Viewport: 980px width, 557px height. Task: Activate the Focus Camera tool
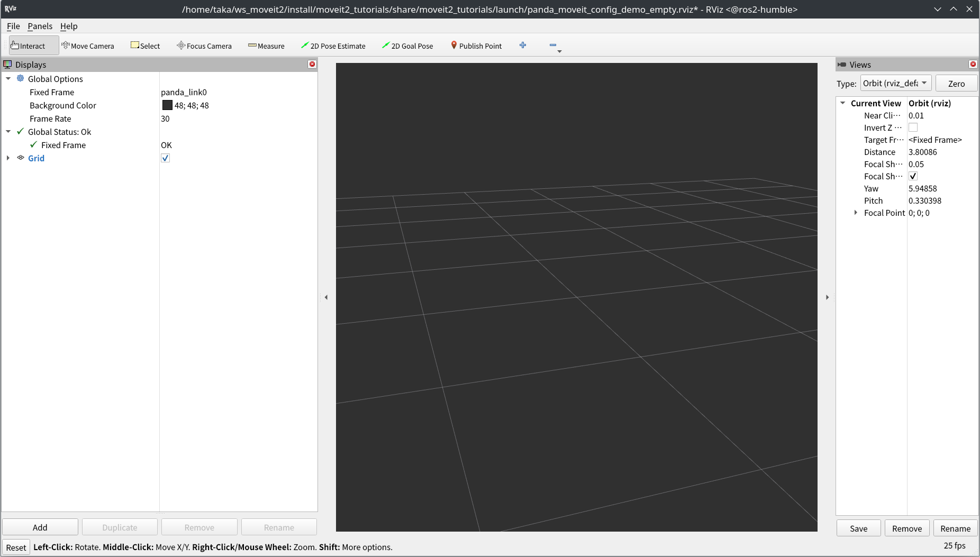[204, 45]
